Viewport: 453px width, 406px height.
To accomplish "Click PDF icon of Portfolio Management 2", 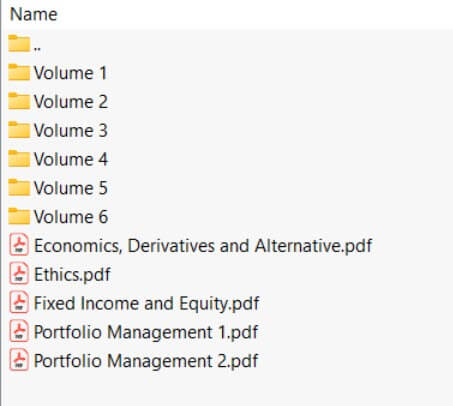I will tap(19, 360).
